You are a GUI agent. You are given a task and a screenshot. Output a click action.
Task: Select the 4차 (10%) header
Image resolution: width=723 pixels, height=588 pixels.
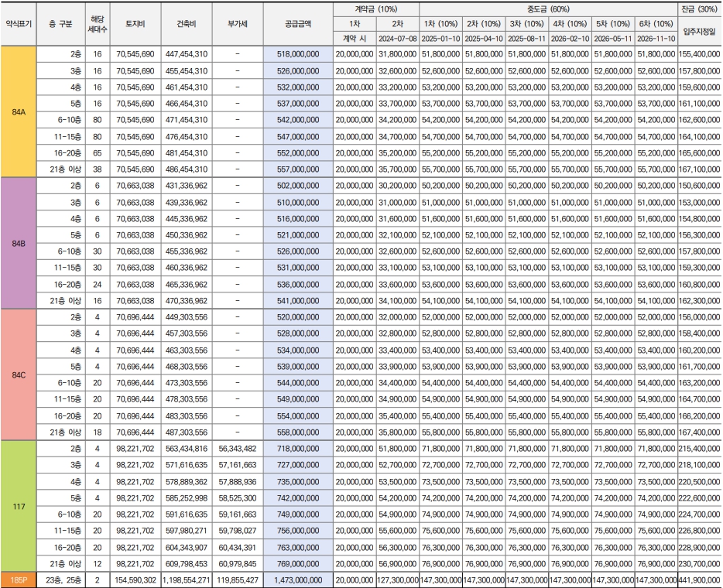570,24
